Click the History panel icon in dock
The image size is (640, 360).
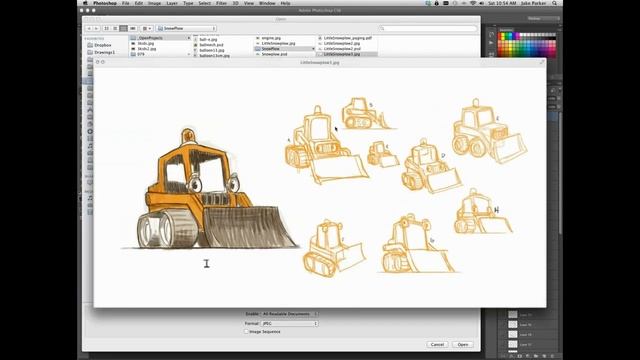point(491,35)
